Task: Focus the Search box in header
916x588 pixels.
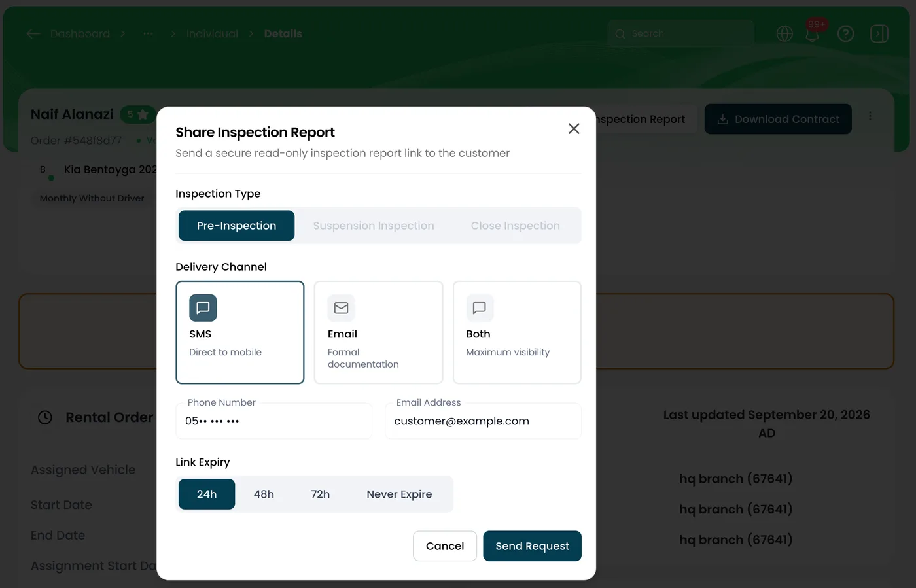Action: [681, 33]
